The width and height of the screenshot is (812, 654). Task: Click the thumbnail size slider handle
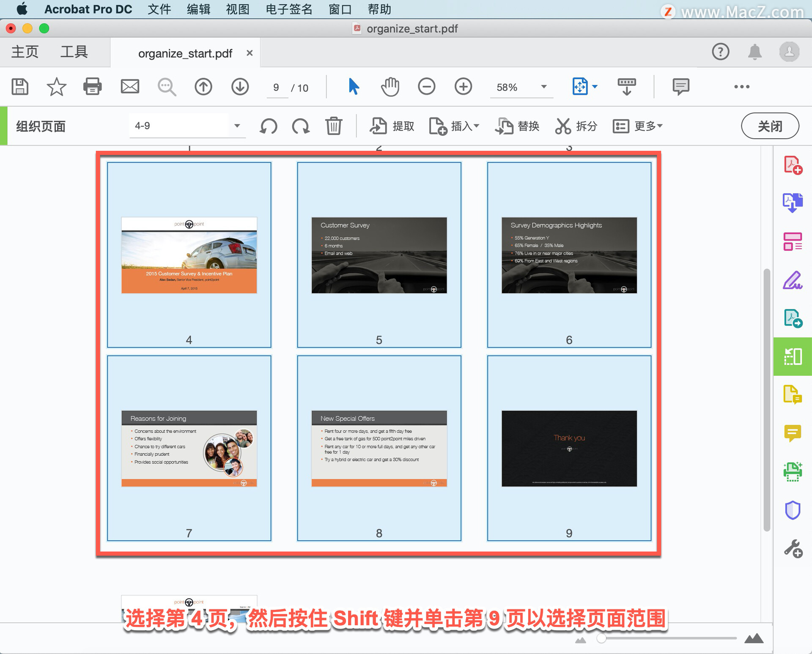tap(601, 638)
